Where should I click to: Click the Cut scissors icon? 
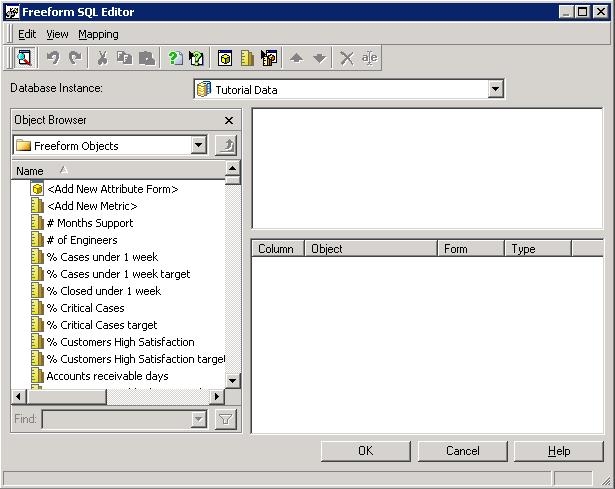coord(102,58)
